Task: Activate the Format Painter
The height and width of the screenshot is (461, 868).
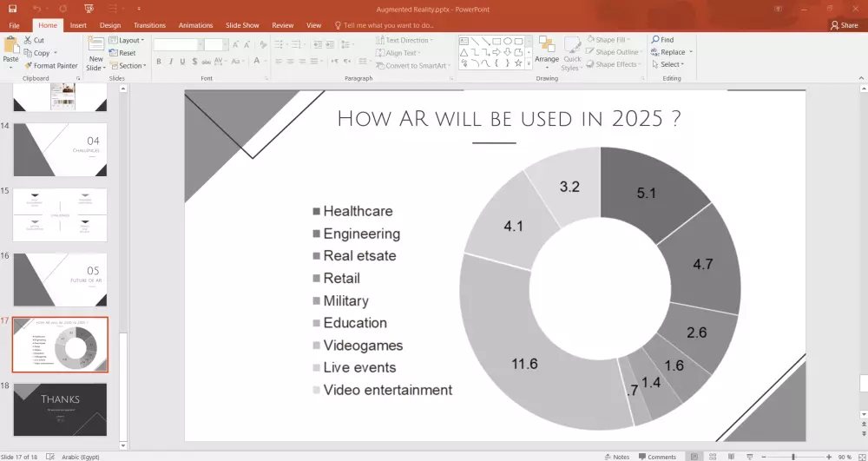Action: (x=51, y=65)
